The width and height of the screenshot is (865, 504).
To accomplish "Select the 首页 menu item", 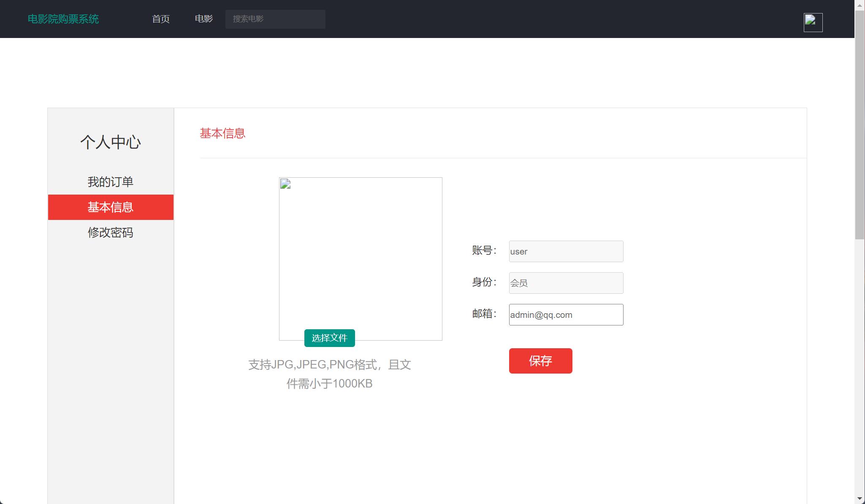I will click(160, 19).
